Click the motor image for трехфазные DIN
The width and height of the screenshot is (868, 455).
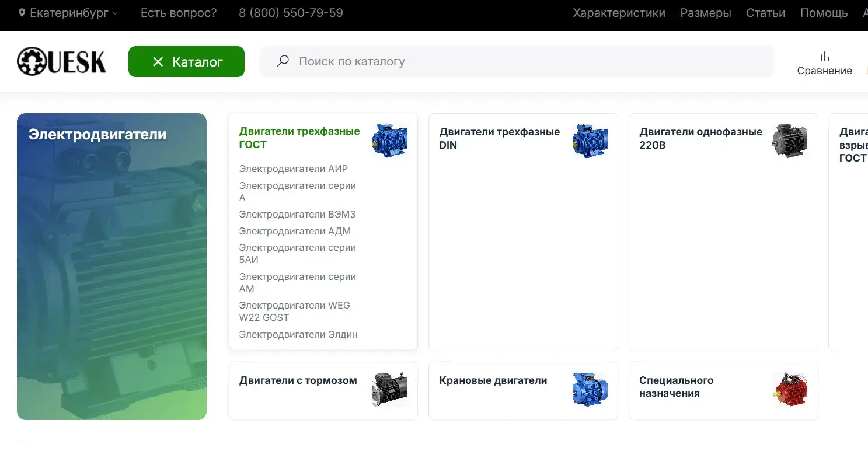(590, 141)
